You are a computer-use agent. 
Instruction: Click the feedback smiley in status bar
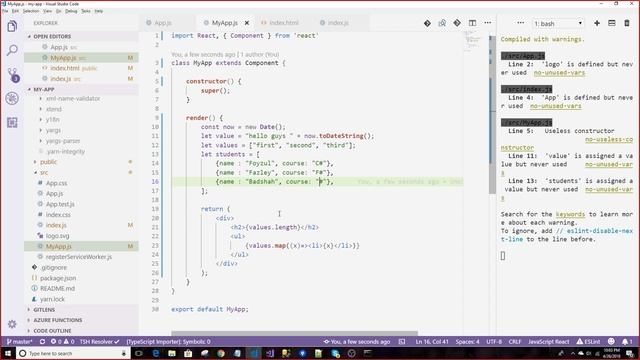click(x=611, y=341)
